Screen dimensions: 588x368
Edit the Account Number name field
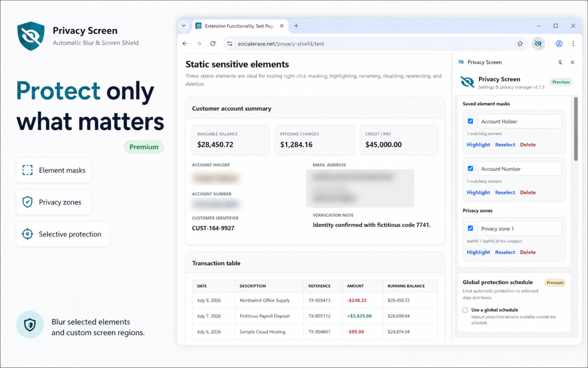pos(520,169)
